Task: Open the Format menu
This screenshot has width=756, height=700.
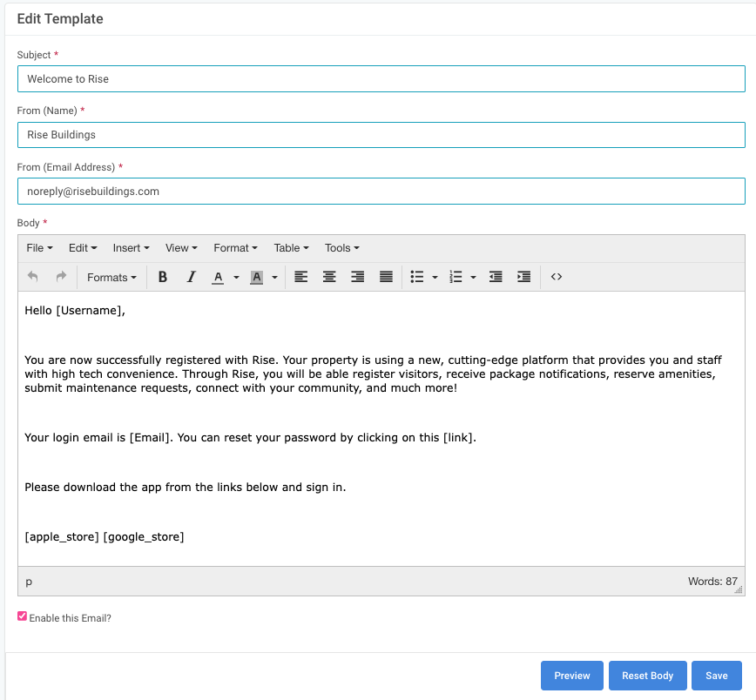Action: click(236, 248)
